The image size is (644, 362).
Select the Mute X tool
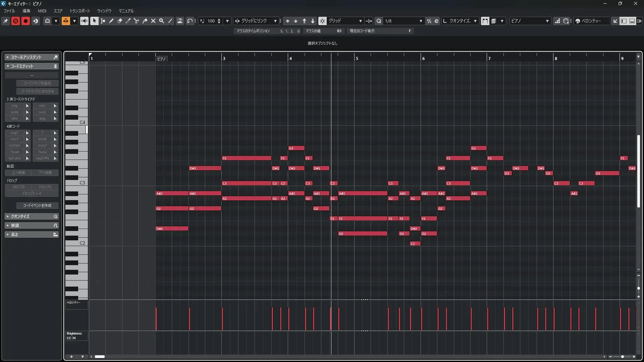click(x=153, y=21)
